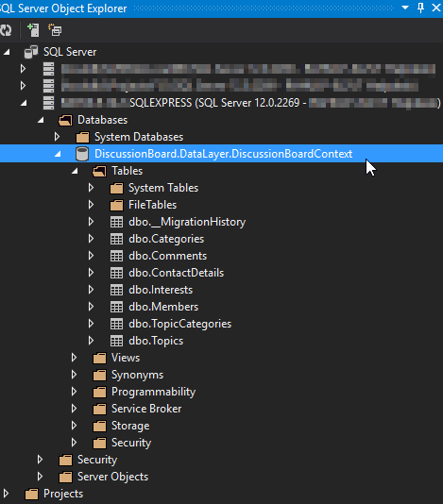Expand the server-level Security folder
Screen dimensions: 443x504
coord(40,460)
